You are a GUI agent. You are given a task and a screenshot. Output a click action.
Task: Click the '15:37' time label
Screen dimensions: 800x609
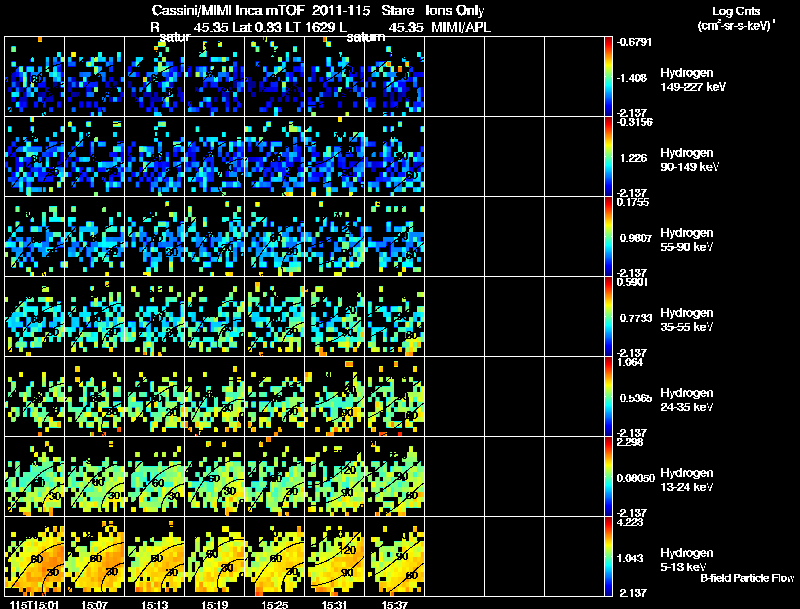tap(394, 605)
